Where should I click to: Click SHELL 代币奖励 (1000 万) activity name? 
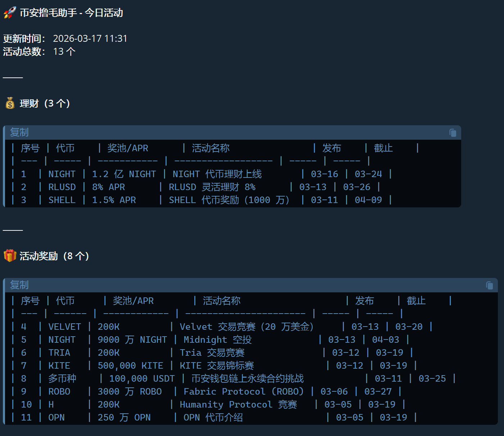[229, 200]
